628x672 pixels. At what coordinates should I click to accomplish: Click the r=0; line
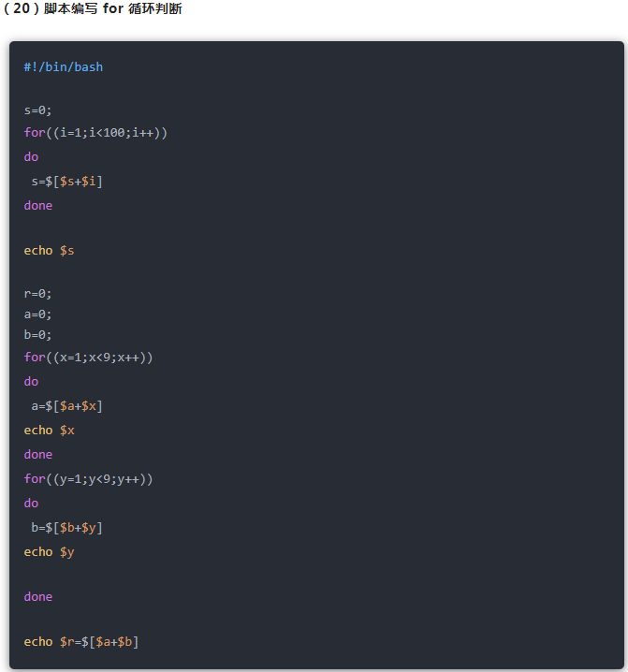37,293
